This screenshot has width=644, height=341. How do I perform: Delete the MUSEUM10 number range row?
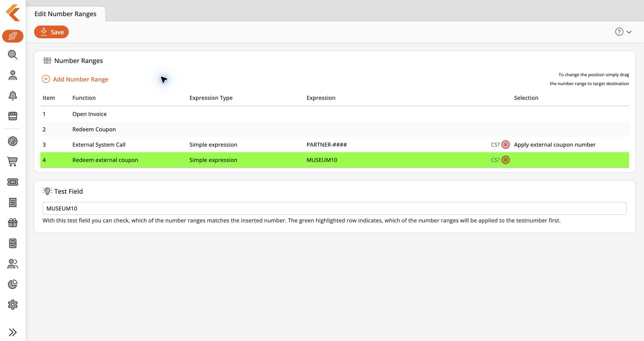(x=506, y=160)
